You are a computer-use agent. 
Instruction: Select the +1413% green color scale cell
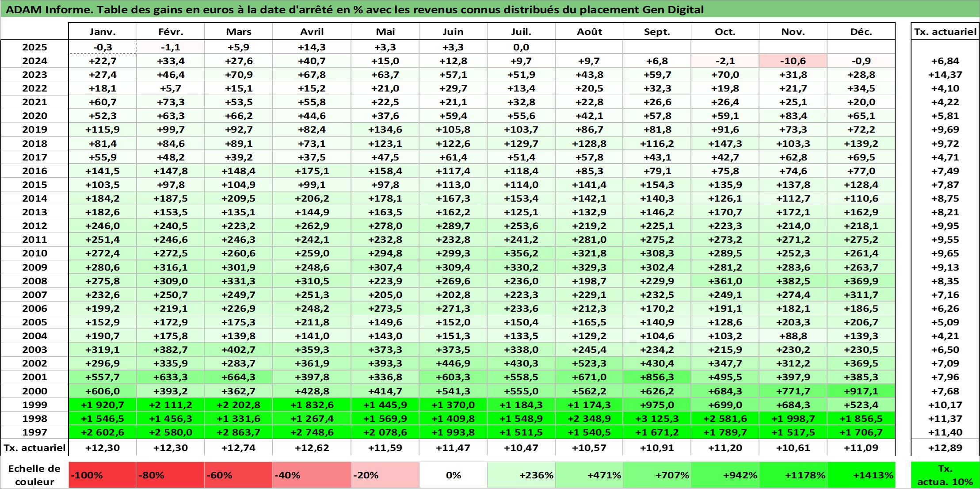coord(861,475)
